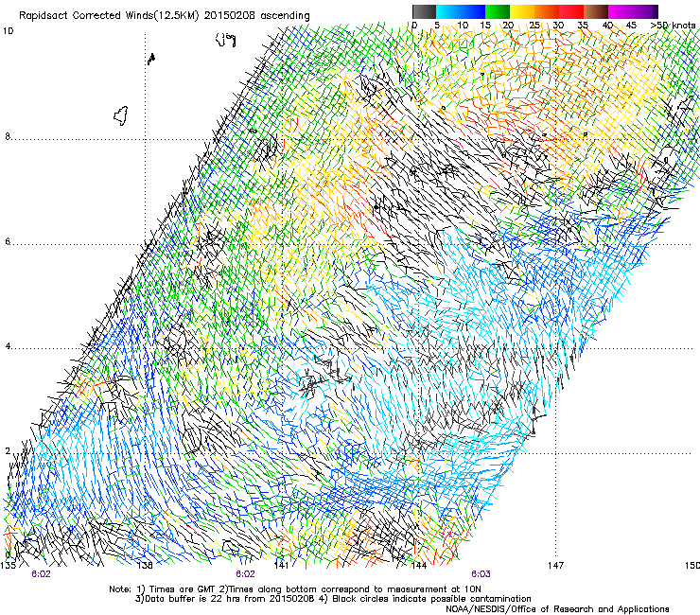The height and width of the screenshot is (615, 700).
Task: Click the longitude label '147'
Action: pos(555,566)
